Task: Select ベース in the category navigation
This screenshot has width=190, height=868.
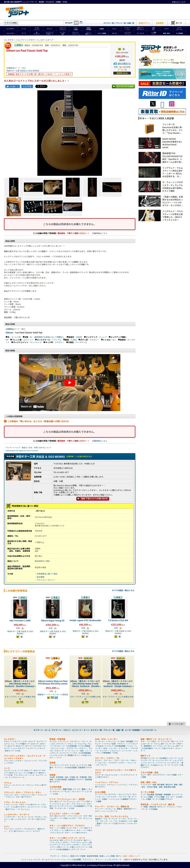Action: coord(24,29)
